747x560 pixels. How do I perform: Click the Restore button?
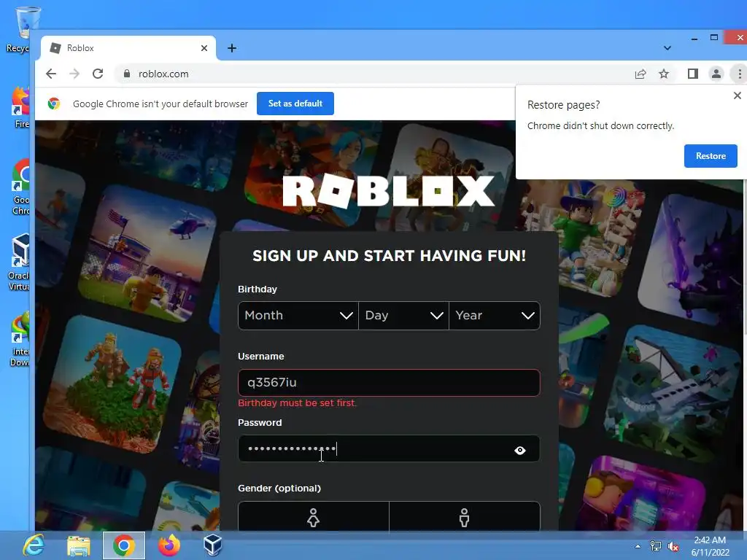(x=711, y=156)
